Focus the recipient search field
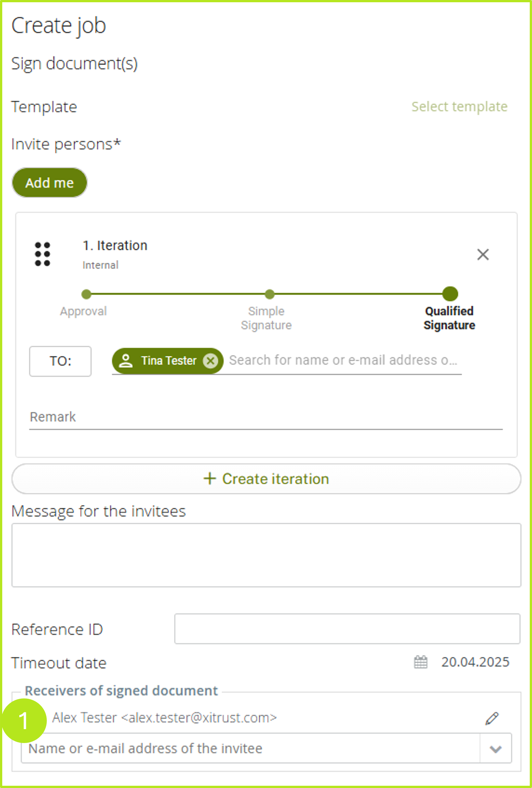 [x=342, y=360]
